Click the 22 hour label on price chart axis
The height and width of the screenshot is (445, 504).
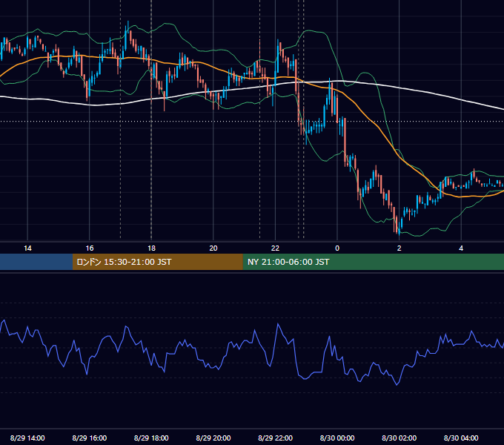275,248
